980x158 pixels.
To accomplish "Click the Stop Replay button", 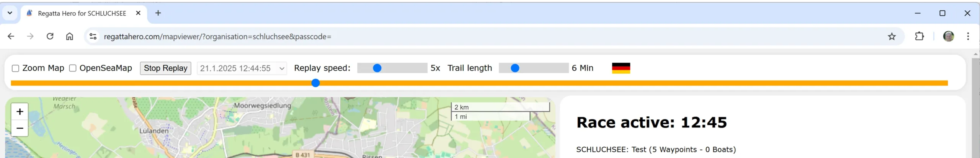I will click(165, 68).
